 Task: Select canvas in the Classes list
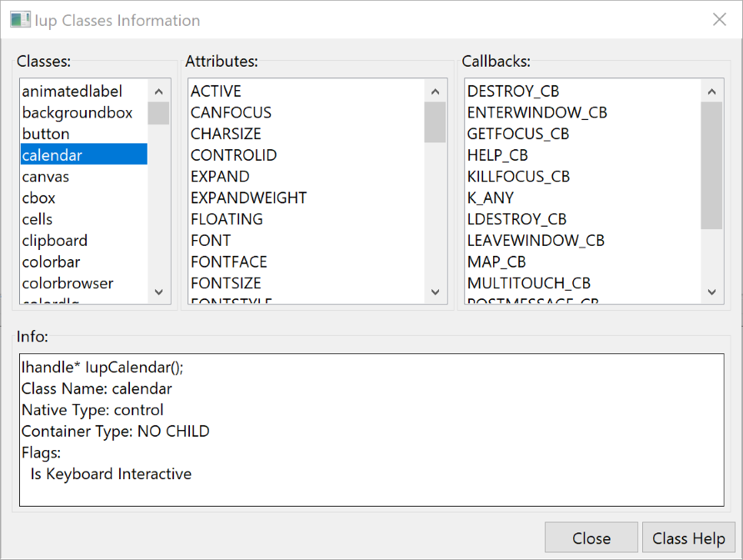[x=46, y=177]
